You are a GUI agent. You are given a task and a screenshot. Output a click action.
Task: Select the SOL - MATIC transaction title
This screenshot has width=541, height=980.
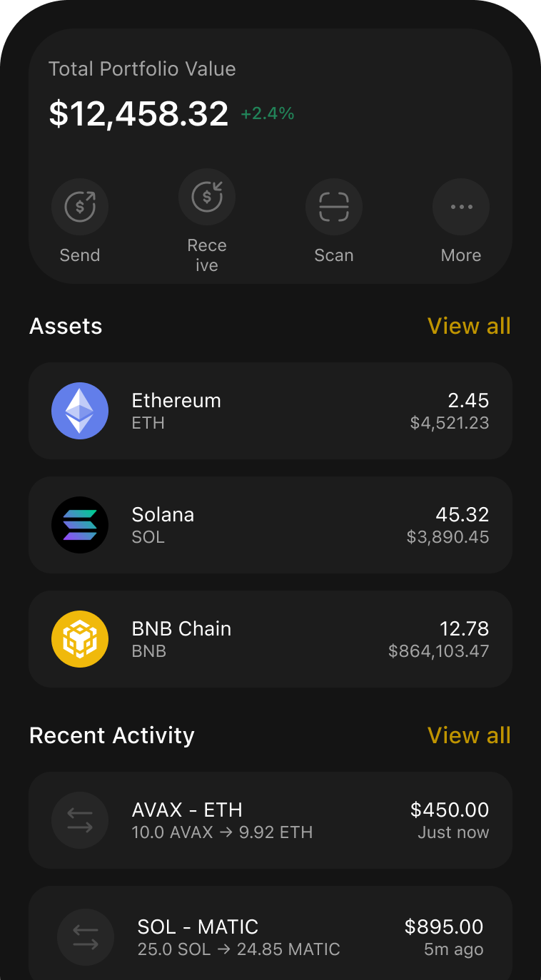(198, 927)
